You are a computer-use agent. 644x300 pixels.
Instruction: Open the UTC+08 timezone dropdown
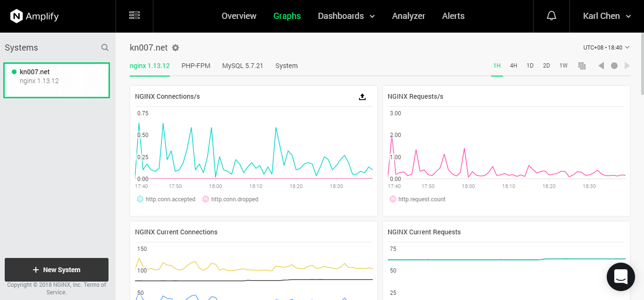(606, 48)
